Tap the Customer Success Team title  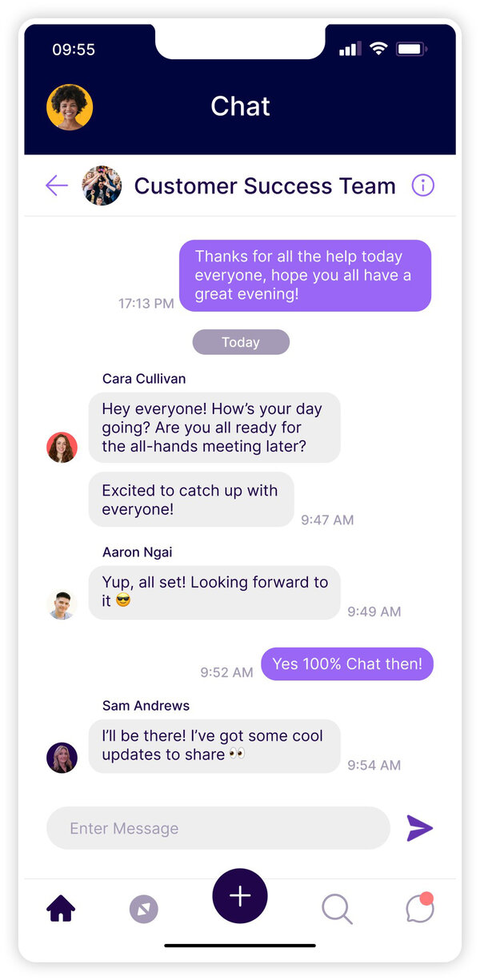[x=265, y=186]
